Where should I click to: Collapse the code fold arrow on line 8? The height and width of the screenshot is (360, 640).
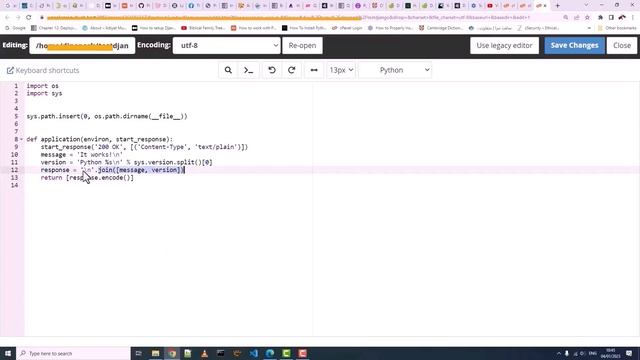[22, 140]
